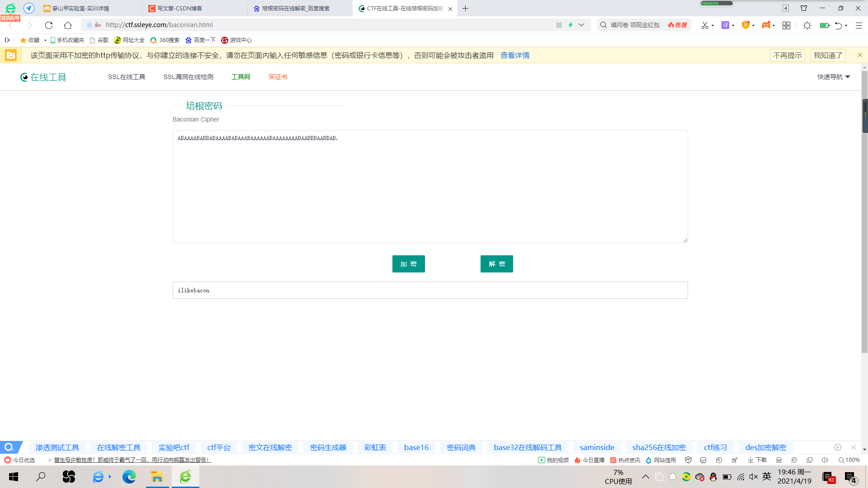
Task: Open the extensions grid icon in the toolbar
Action: pyautogui.click(x=787, y=26)
